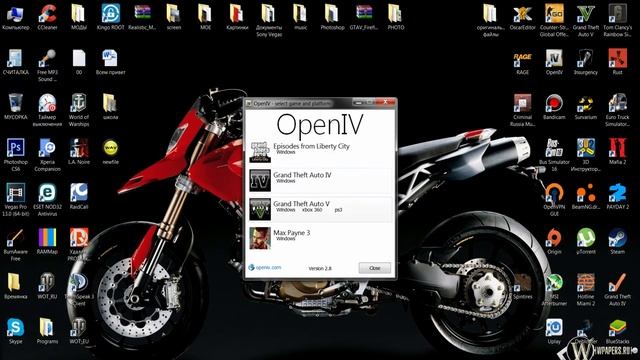
Task: Open the MSI Afterburner icon
Action: point(554,289)
